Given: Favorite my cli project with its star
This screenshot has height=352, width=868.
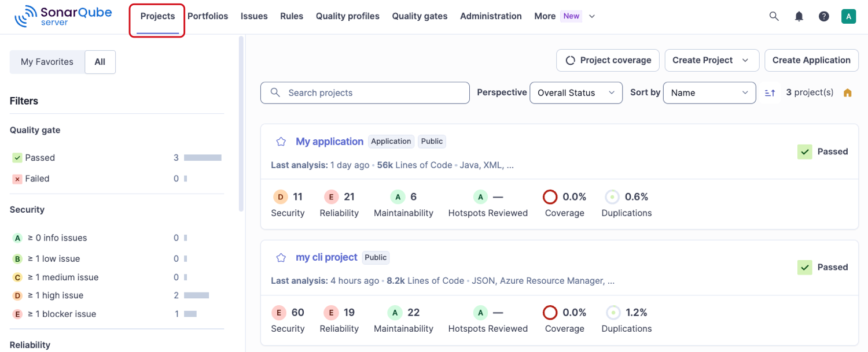Looking at the screenshot, I should click(x=281, y=257).
